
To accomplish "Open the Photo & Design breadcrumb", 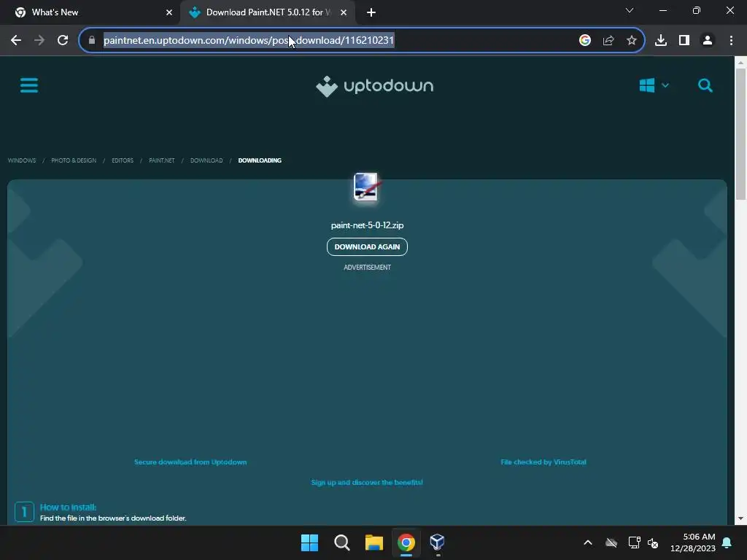I will (74, 160).
